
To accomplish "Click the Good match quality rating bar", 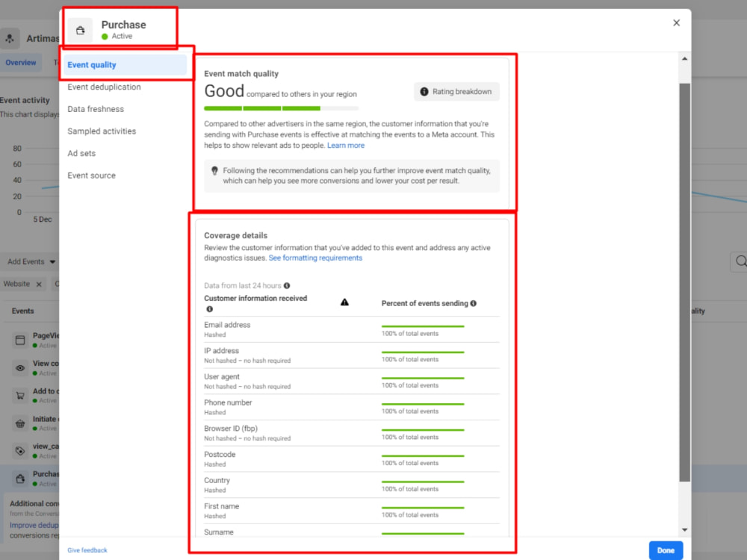I will click(x=281, y=108).
